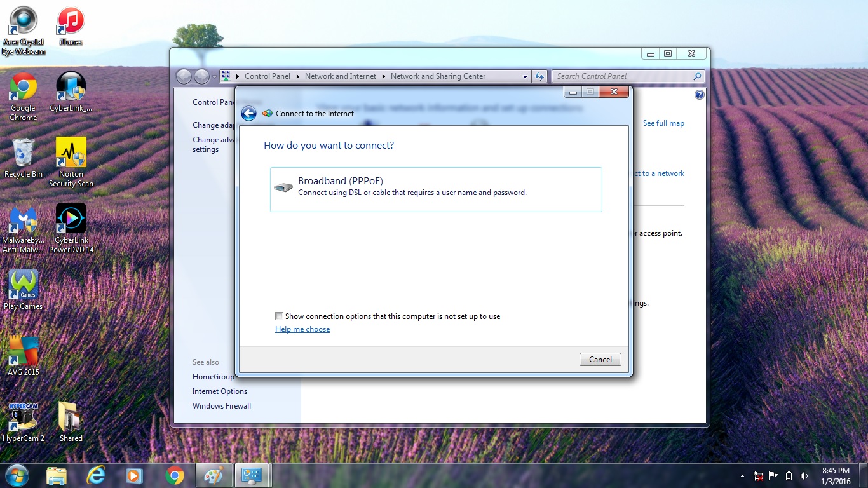Open Internet Options in the sidebar
The width and height of the screenshot is (868, 488).
(x=220, y=391)
